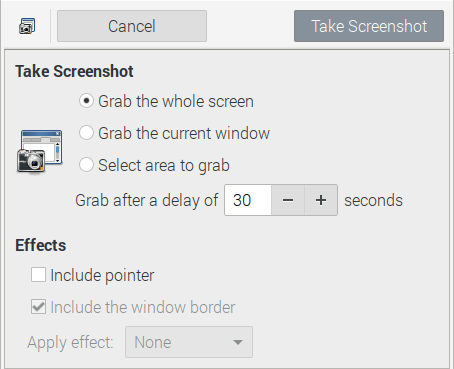Viewport: 454px width, 369px height.
Task: Select Grab the current window option
Action: click(86, 133)
